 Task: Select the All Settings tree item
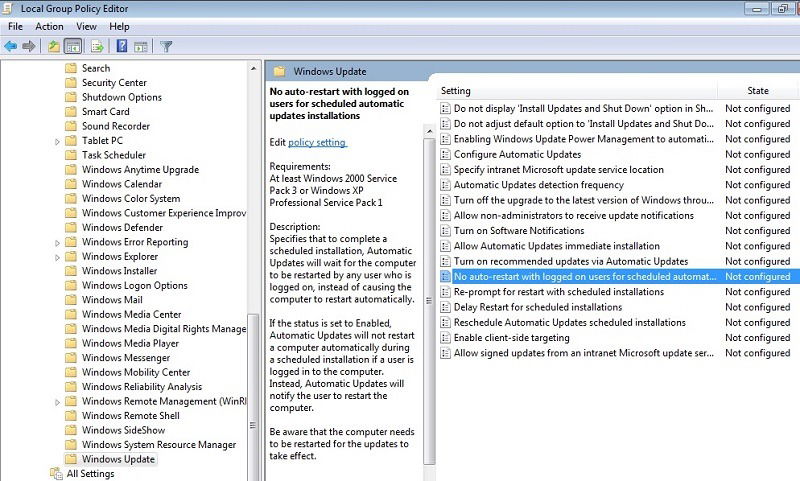click(x=90, y=473)
